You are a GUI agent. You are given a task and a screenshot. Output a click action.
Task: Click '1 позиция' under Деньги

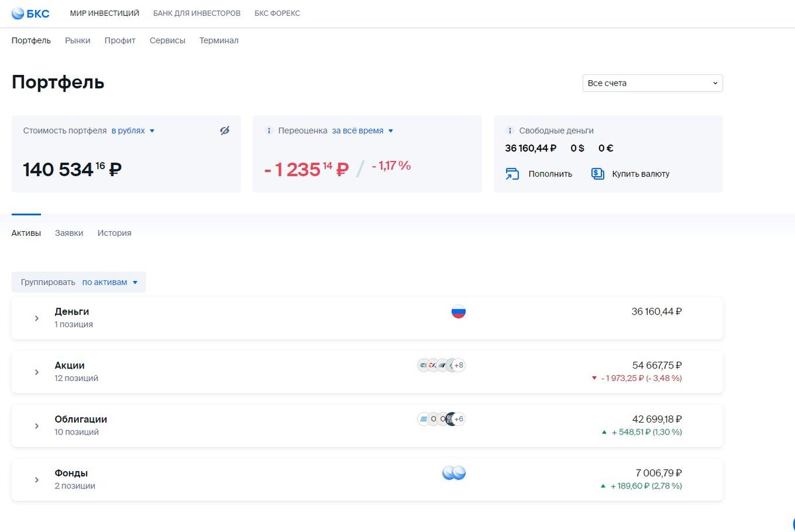74,325
